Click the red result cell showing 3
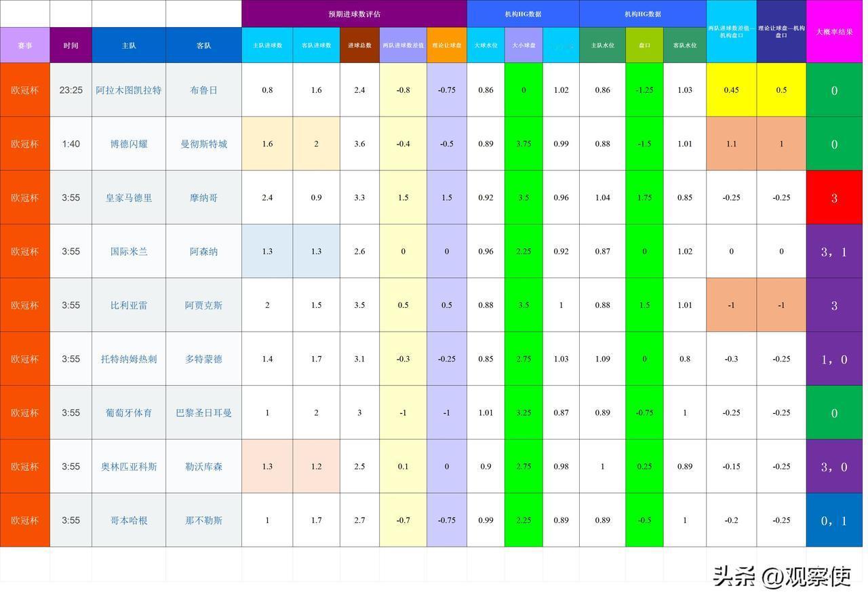This screenshot has height=605, width=868. [834, 197]
